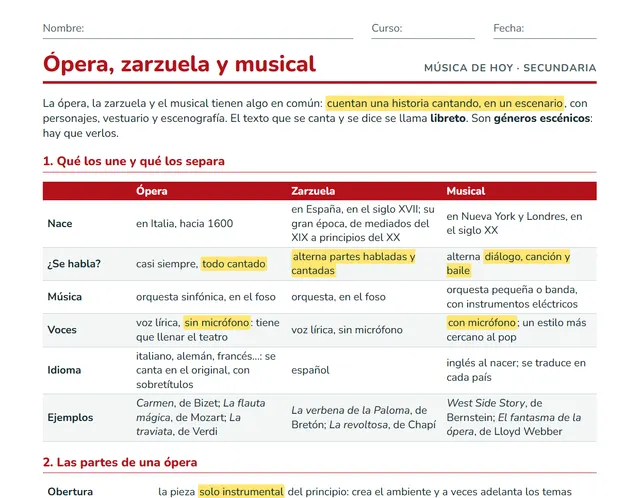This screenshot has height=498, width=640.
Task: Click the 'Ejemplos' row label
Action: tap(70, 418)
